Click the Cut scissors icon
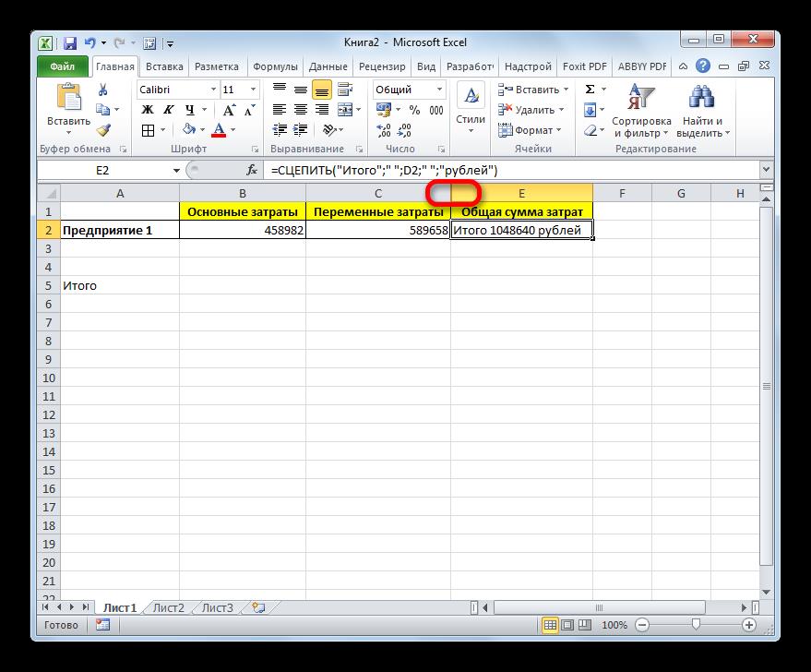 [x=102, y=90]
